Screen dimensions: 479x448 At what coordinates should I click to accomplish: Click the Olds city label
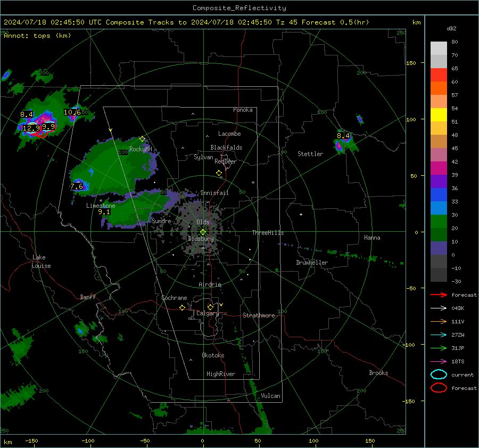(203, 222)
